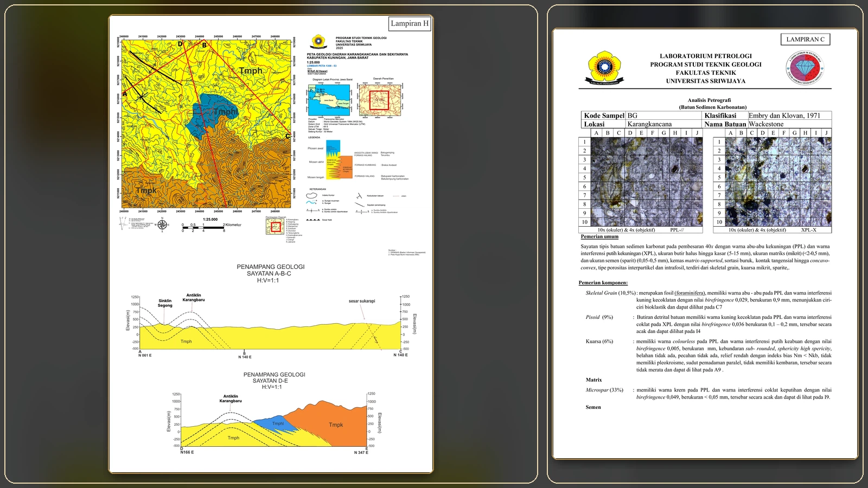Click the diamond petrology laboratory logo
Screen dimensions: 868x488
(x=806, y=68)
